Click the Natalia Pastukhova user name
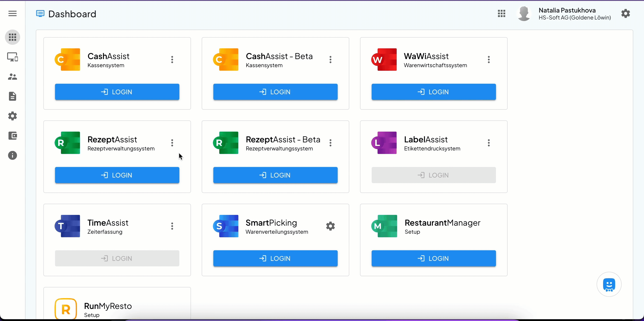The height and width of the screenshot is (321, 644). [567, 10]
